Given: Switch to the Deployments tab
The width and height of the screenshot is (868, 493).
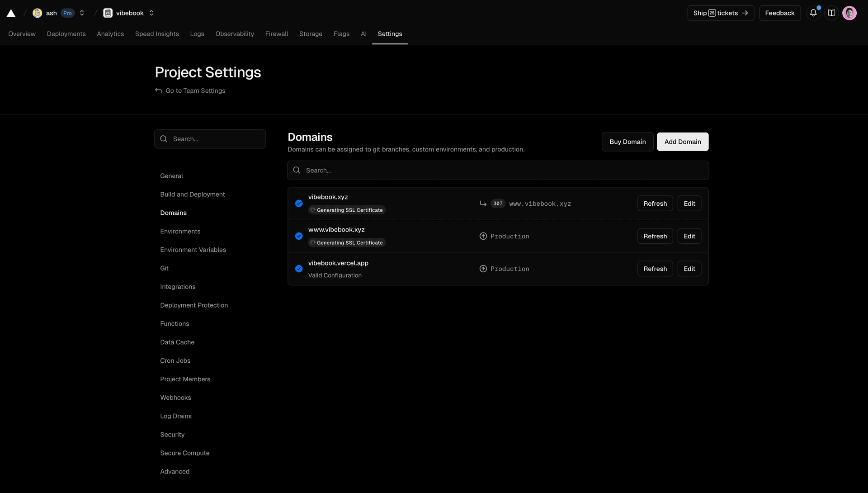Looking at the screenshot, I should (66, 34).
